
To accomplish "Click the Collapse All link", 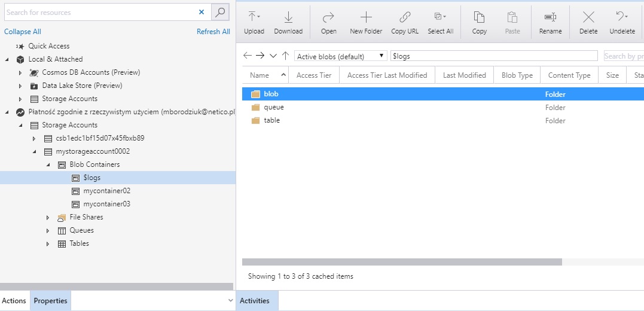I will coord(23,32).
